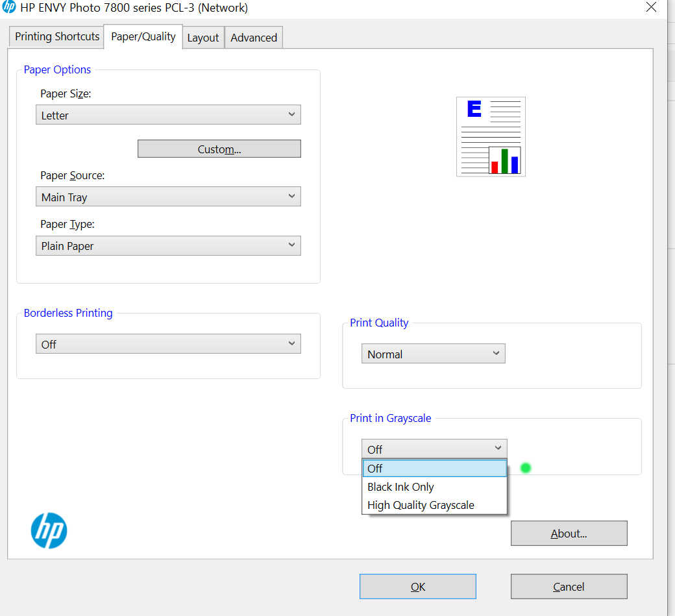
Task: Choose Off in the grayscale list
Action: coord(434,468)
